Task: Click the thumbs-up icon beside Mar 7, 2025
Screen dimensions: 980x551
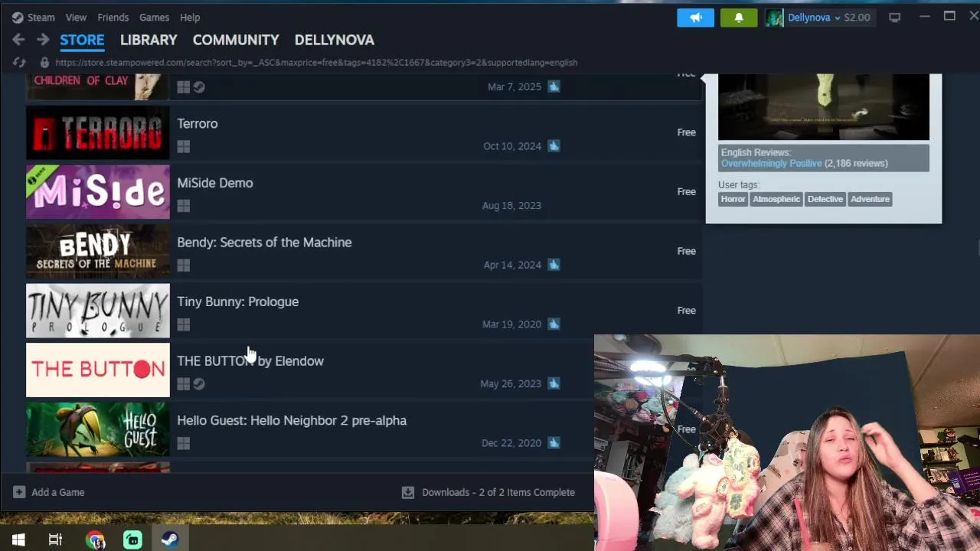Action: click(554, 86)
